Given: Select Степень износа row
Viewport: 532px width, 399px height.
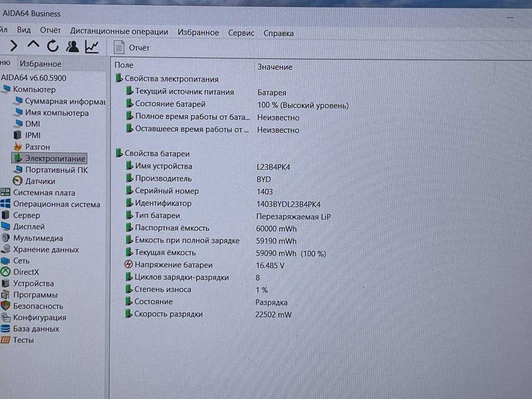Looking at the screenshot, I should click(x=196, y=290).
